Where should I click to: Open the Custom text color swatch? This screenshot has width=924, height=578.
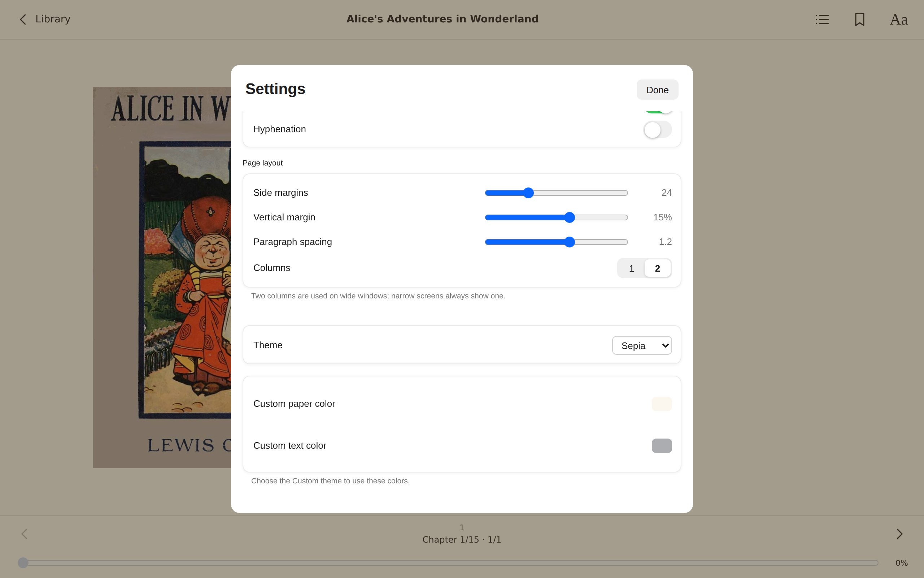pyautogui.click(x=662, y=446)
